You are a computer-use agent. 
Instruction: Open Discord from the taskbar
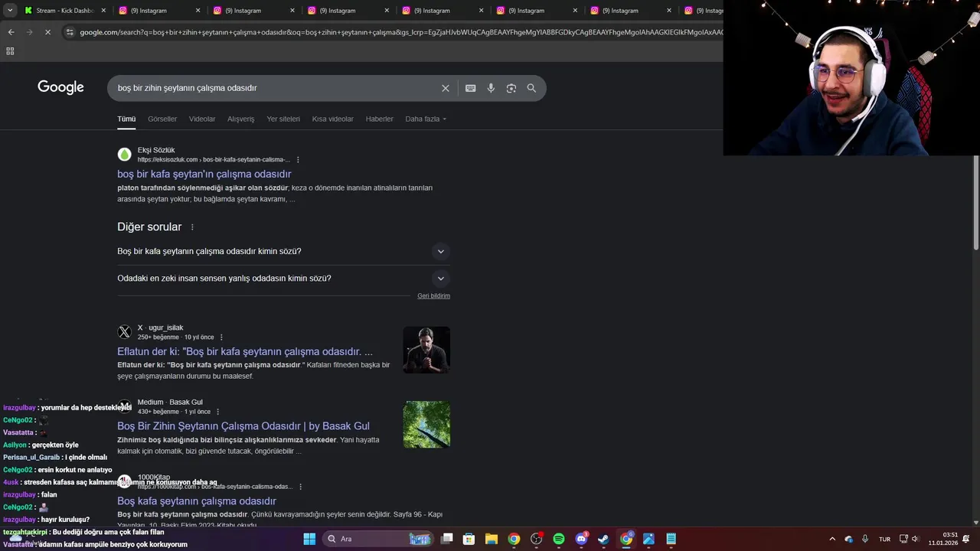[581, 539]
